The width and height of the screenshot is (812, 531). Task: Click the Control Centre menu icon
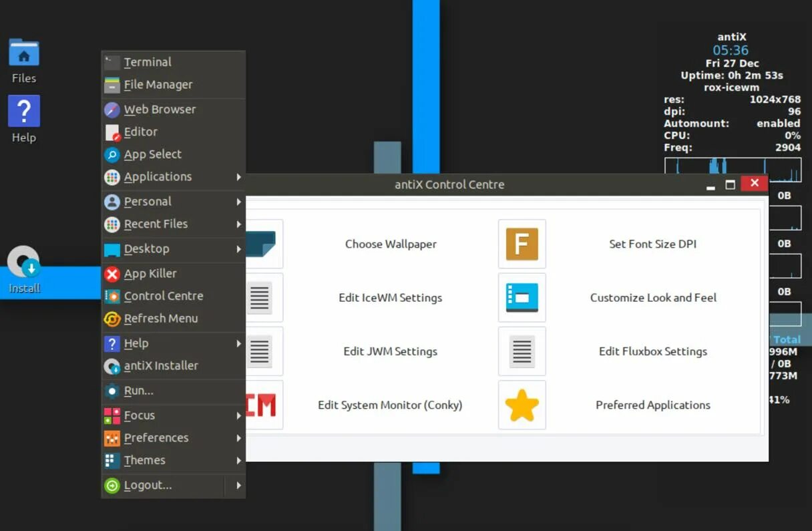(x=112, y=296)
